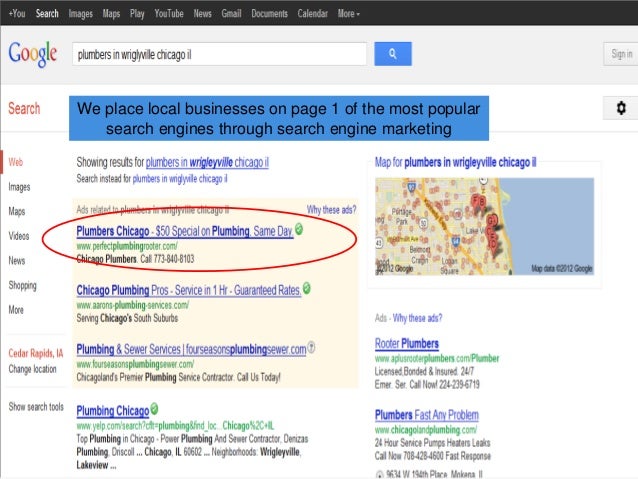Select Web in the left sidebar
The height and width of the screenshot is (479, 638).
click(15, 162)
